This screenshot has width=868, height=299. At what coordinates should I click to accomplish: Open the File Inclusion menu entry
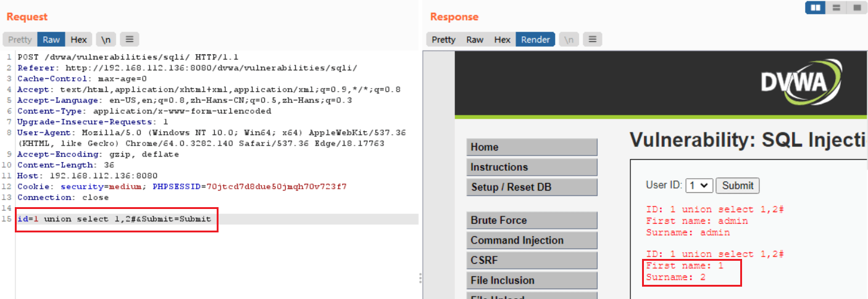click(x=532, y=281)
